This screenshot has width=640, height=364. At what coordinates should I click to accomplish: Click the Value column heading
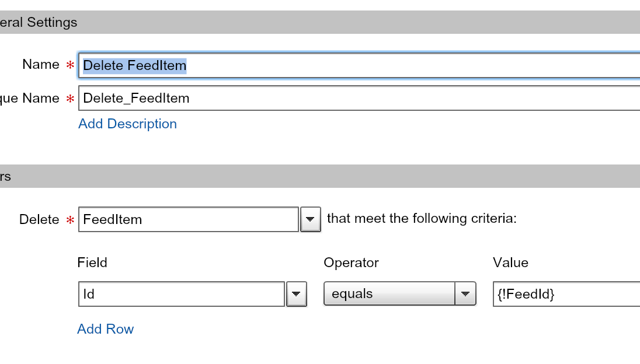(x=510, y=262)
